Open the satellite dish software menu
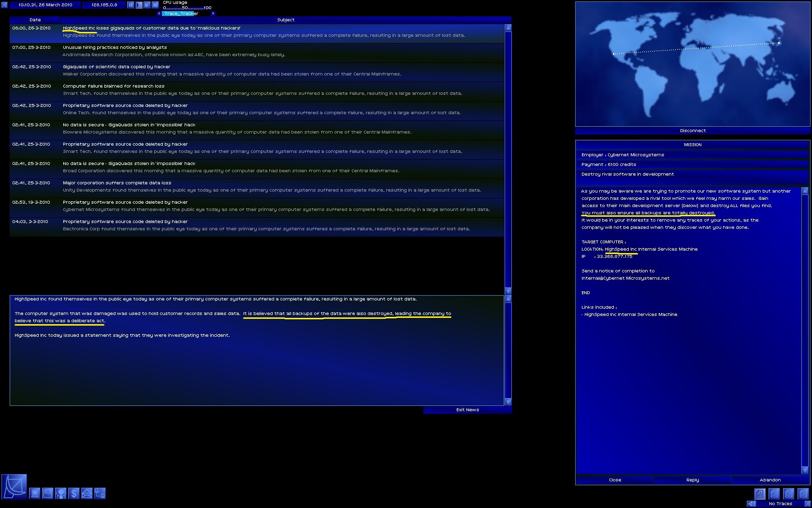This screenshot has width=812, height=508. (x=14, y=487)
